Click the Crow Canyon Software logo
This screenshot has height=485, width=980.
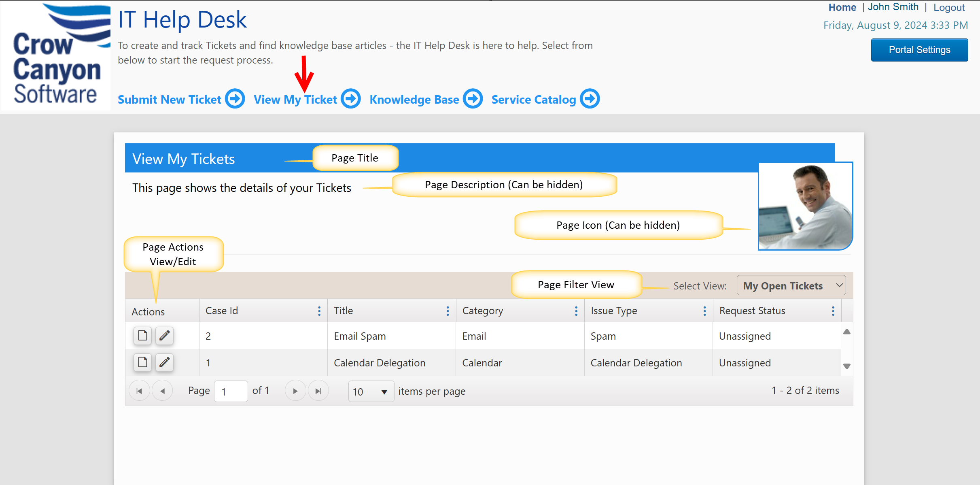[56, 56]
